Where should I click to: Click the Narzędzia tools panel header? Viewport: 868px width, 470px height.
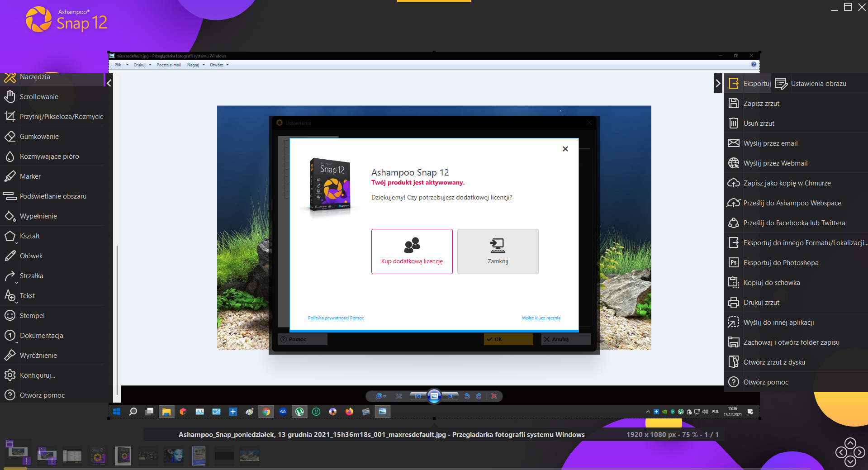[52, 79]
